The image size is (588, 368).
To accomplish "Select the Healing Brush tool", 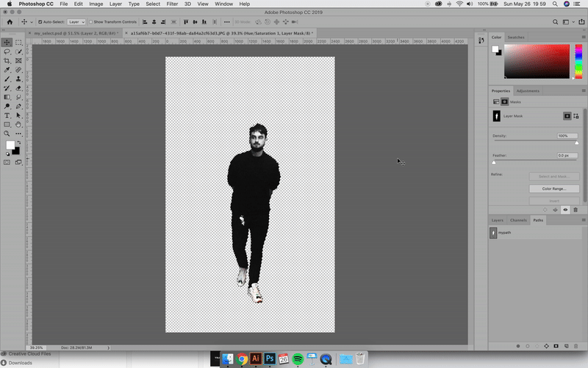I will pos(18,70).
